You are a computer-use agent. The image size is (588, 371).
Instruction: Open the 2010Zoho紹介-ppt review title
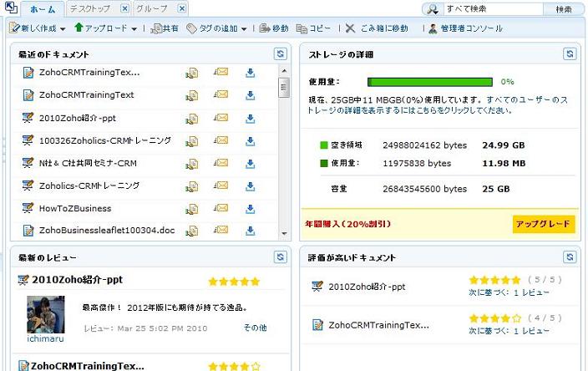pos(77,280)
